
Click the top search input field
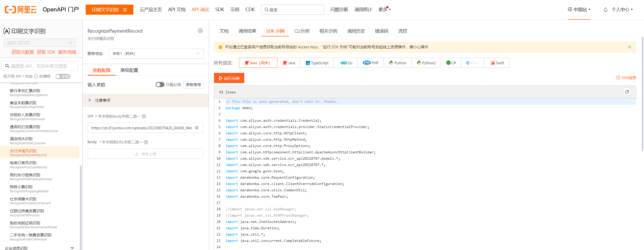(293, 10)
